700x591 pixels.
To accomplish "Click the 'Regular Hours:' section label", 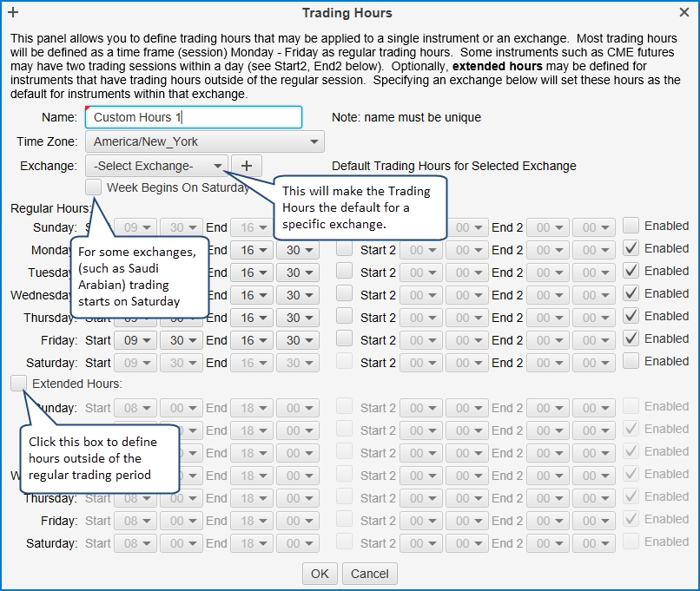I will pyautogui.click(x=51, y=208).
